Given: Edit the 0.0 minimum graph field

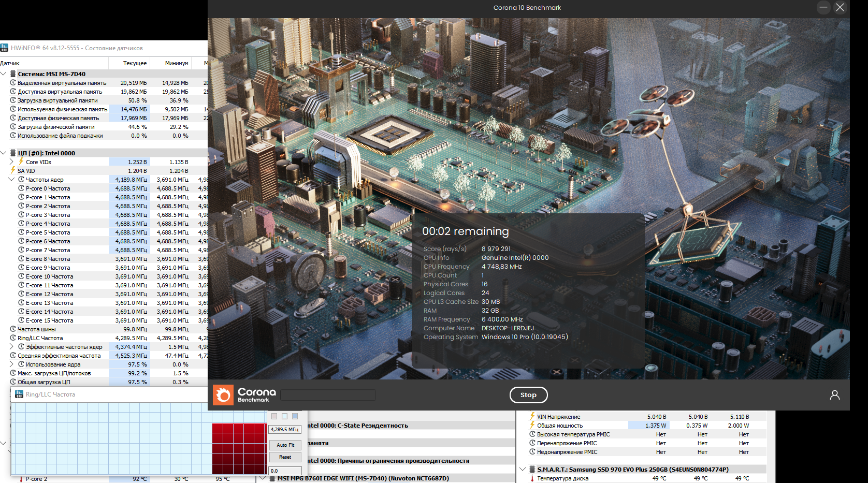Looking at the screenshot, I should [285, 471].
